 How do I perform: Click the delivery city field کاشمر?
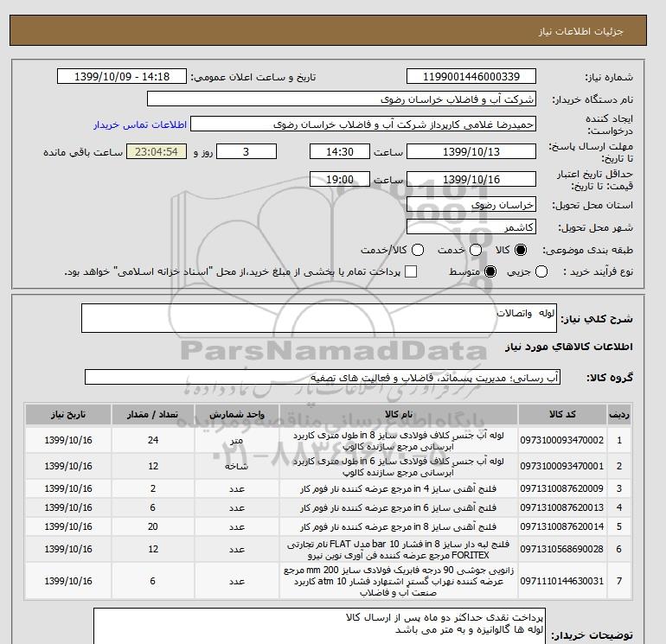point(471,226)
